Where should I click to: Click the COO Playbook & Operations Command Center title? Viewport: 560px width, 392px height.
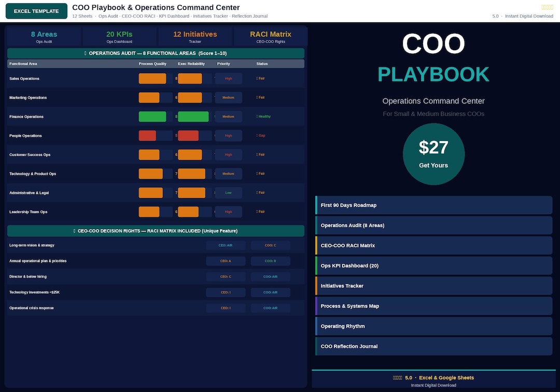(156, 7)
